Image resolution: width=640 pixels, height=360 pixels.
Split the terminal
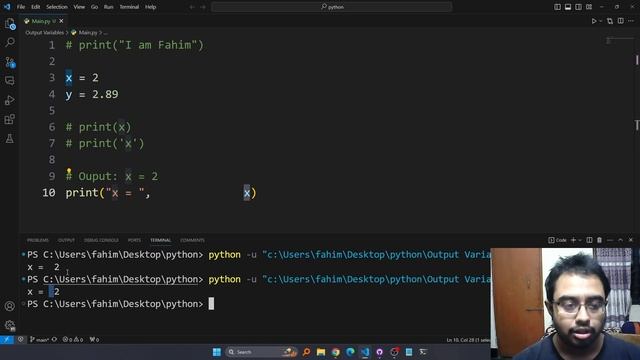point(589,240)
